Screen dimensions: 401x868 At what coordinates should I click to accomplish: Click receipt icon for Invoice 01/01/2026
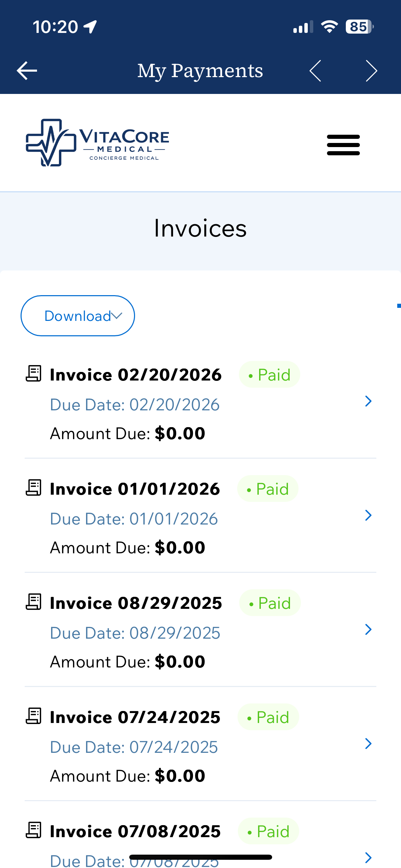[x=34, y=488]
